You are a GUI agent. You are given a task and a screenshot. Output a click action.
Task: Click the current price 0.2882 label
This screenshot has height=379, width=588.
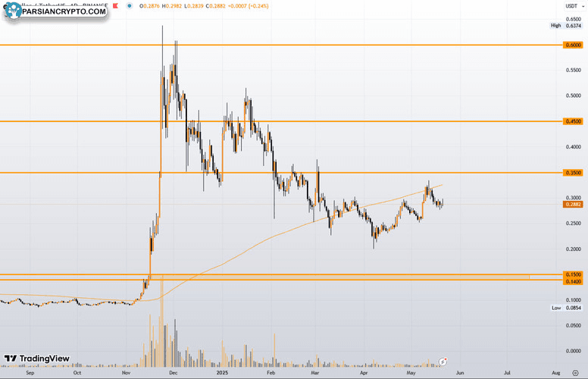pos(573,205)
